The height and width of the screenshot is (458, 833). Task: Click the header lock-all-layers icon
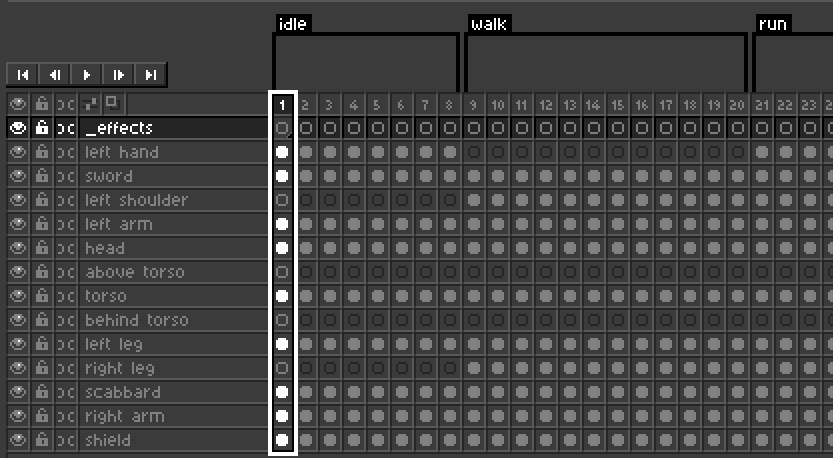41,103
